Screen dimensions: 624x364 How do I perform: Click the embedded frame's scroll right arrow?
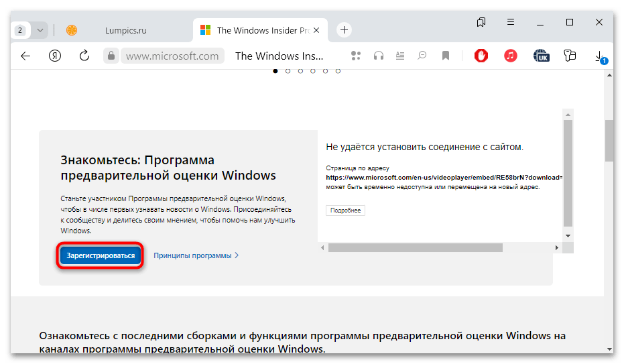pyautogui.click(x=557, y=248)
